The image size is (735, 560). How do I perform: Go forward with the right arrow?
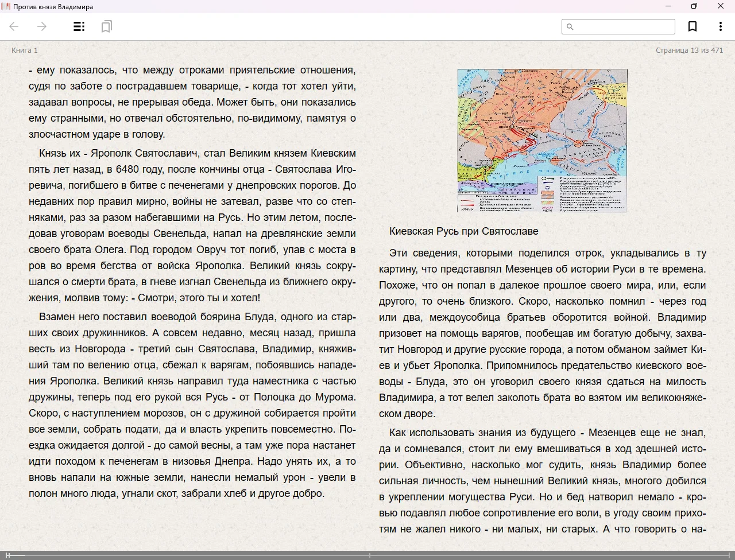point(42,26)
